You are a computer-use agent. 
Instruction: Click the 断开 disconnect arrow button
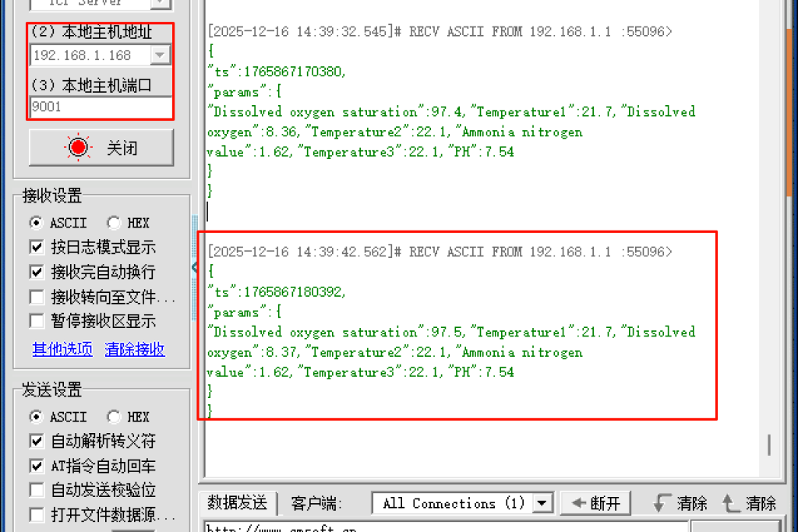[595, 503]
